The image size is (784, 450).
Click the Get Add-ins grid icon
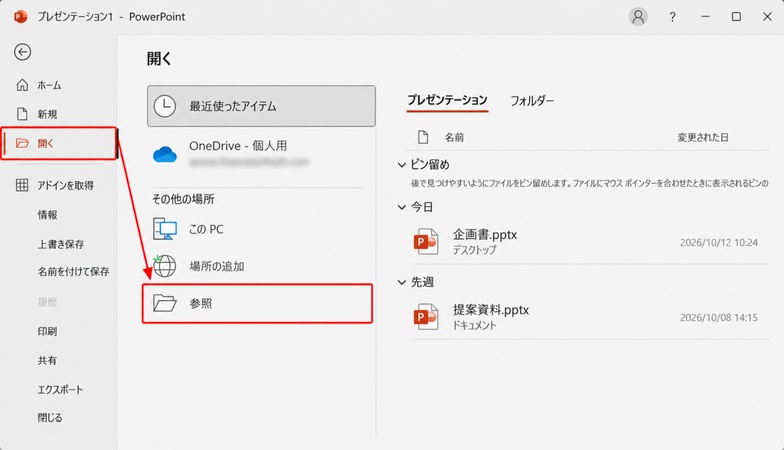pos(22,185)
